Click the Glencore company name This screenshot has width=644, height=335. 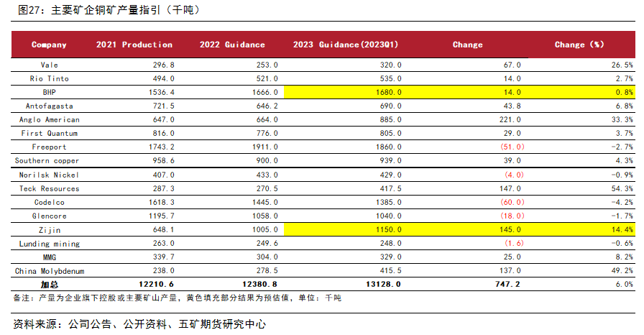click(50, 216)
